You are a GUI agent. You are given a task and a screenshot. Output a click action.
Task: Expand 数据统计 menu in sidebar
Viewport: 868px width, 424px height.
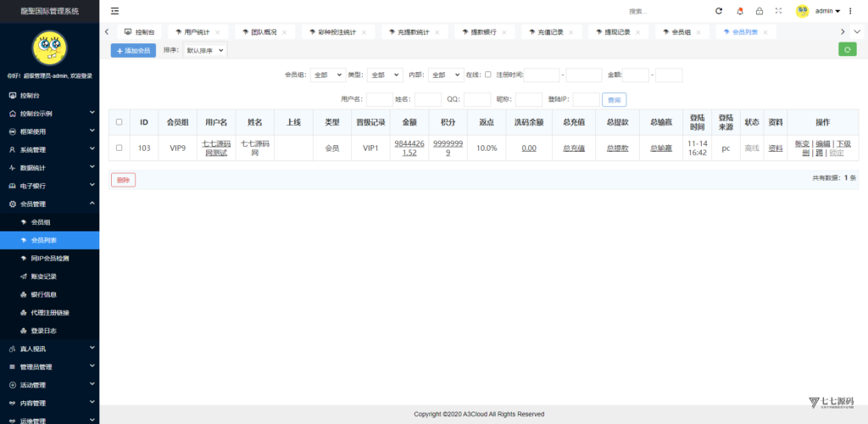50,168
